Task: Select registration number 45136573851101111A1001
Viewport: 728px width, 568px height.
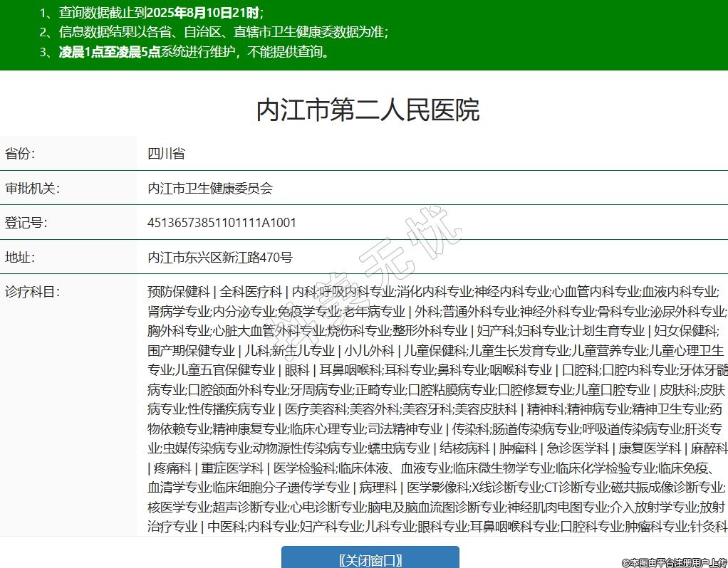Action: [x=222, y=223]
